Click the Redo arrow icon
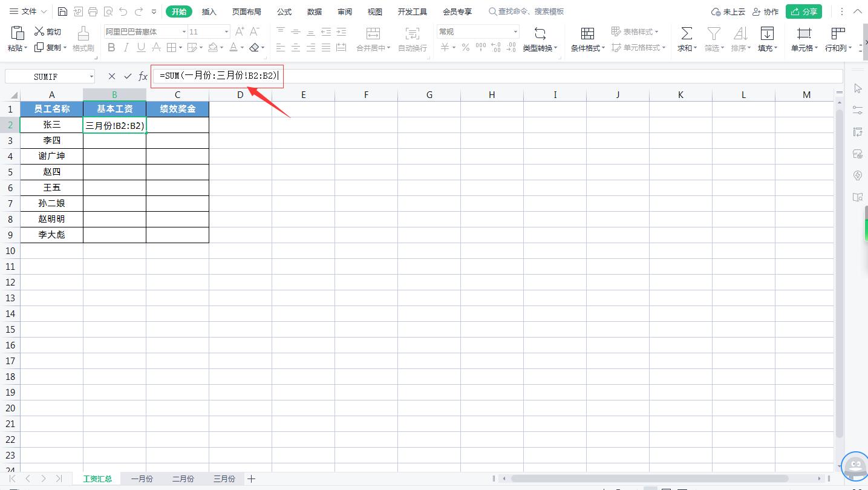 click(139, 11)
